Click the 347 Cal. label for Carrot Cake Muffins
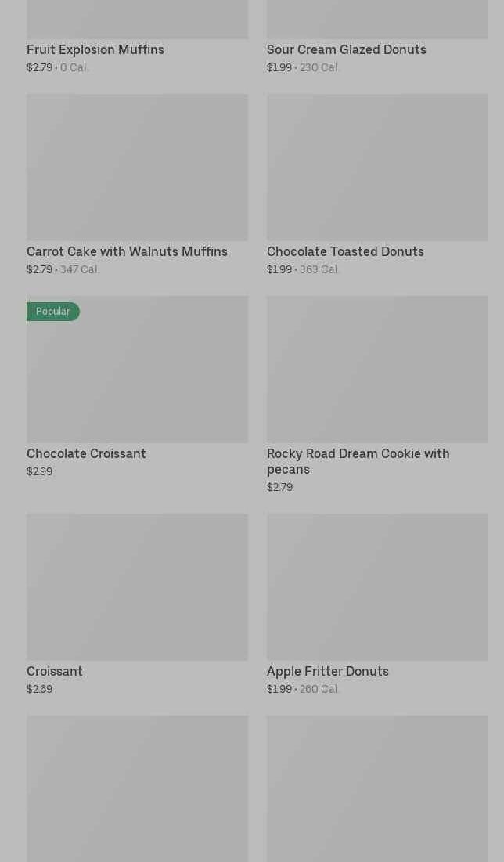504x862 pixels. 80,269
